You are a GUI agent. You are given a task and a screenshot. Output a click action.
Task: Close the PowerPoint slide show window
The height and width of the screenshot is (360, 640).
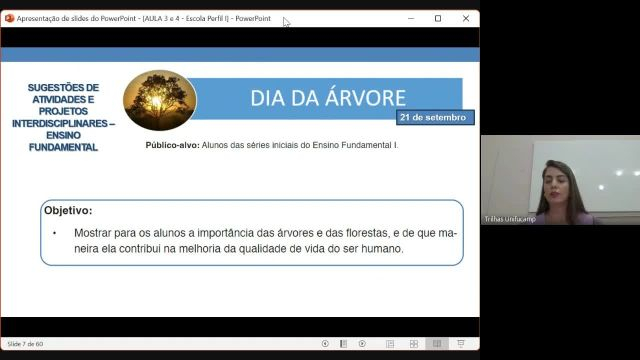click(x=466, y=18)
